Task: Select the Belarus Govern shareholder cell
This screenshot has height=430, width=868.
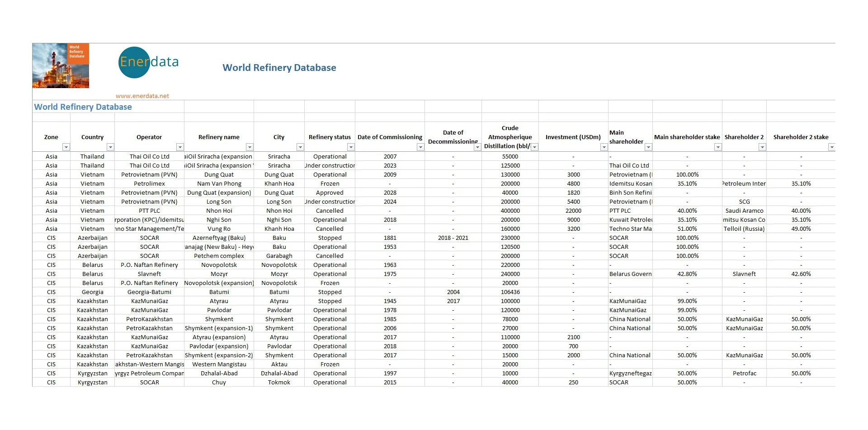Action: tap(630, 274)
